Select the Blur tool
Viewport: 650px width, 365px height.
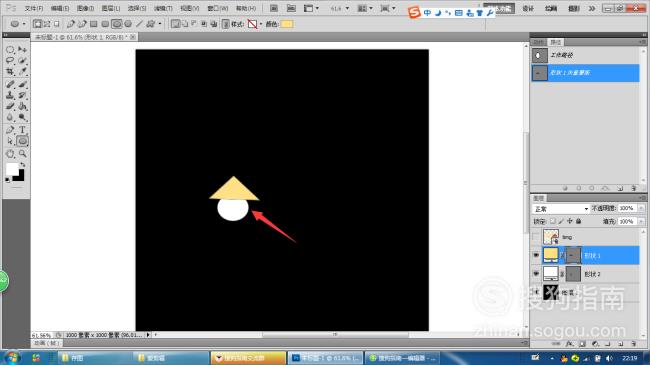click(10, 117)
